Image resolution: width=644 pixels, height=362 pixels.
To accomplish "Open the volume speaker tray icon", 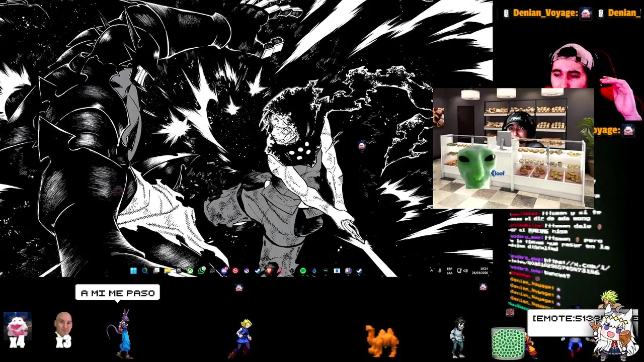I will 465,270.
